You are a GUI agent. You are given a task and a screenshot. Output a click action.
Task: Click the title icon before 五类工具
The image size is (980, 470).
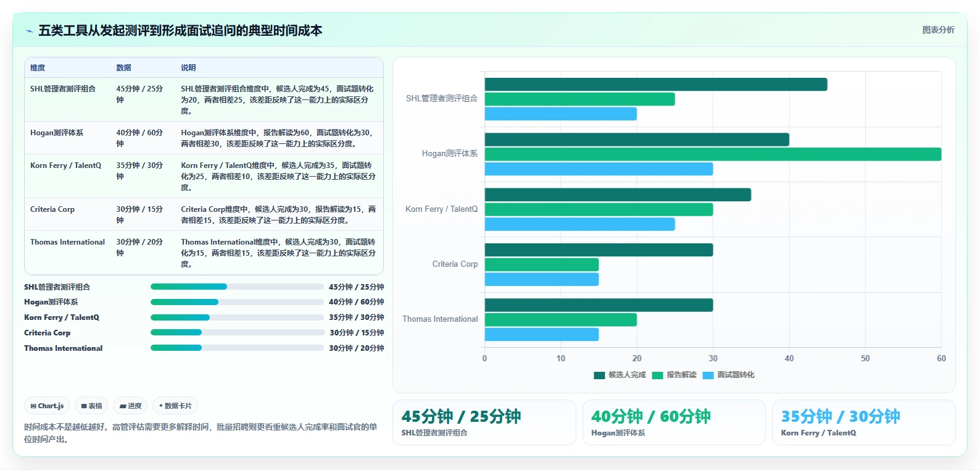tap(29, 31)
